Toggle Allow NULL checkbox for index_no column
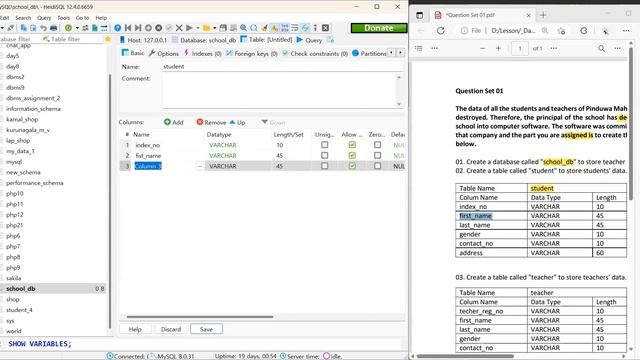Screen dimensions: 640x360 pyautogui.click(x=352, y=145)
